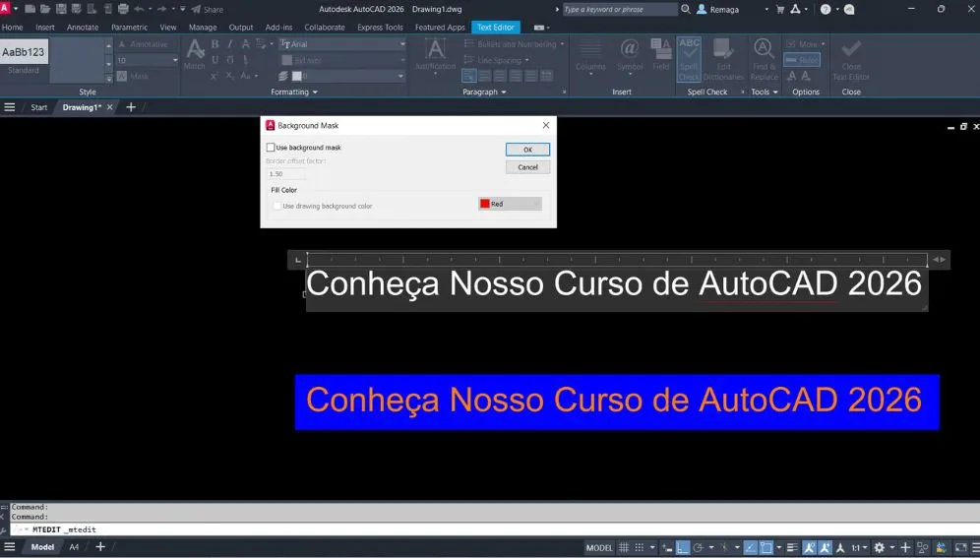Screen dimensions: 980x558
Task: Add a new layout with plus button
Action: point(100,547)
